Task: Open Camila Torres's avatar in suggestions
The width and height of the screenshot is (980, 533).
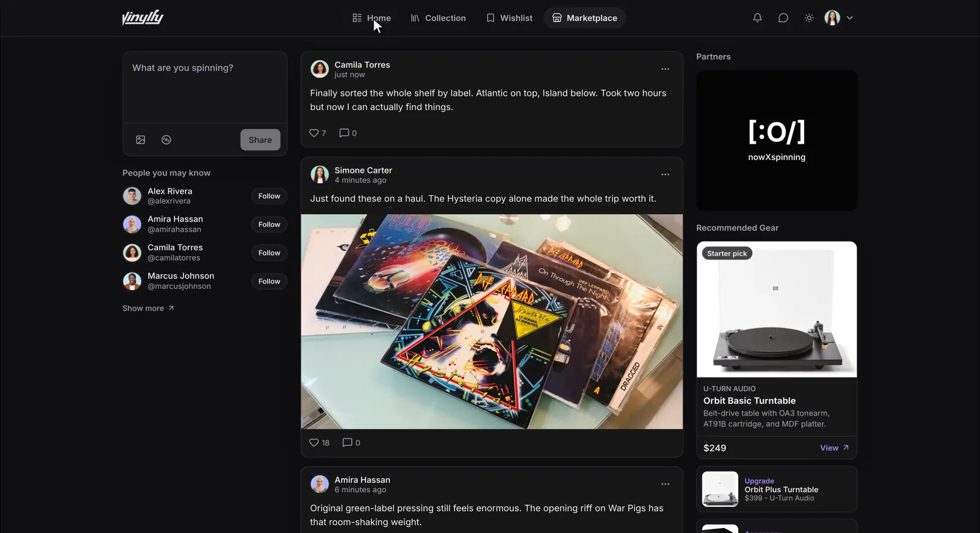Action: tap(132, 253)
